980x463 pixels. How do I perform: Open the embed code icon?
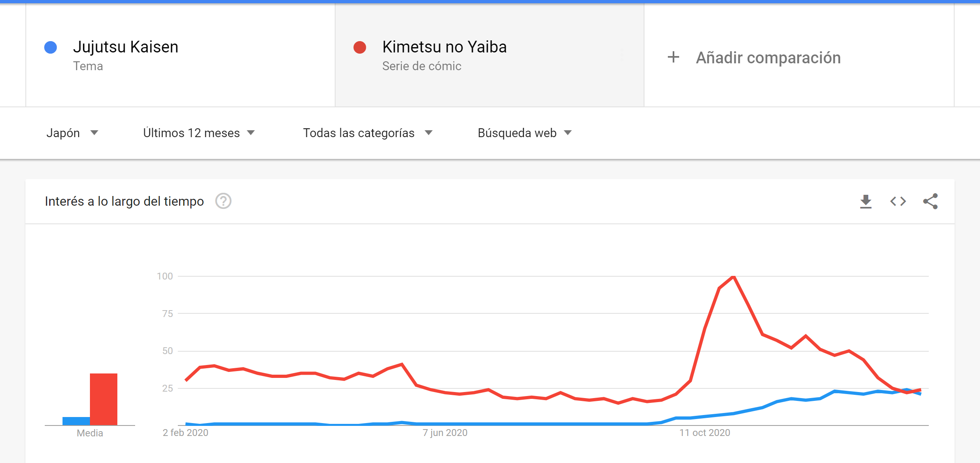[898, 201]
